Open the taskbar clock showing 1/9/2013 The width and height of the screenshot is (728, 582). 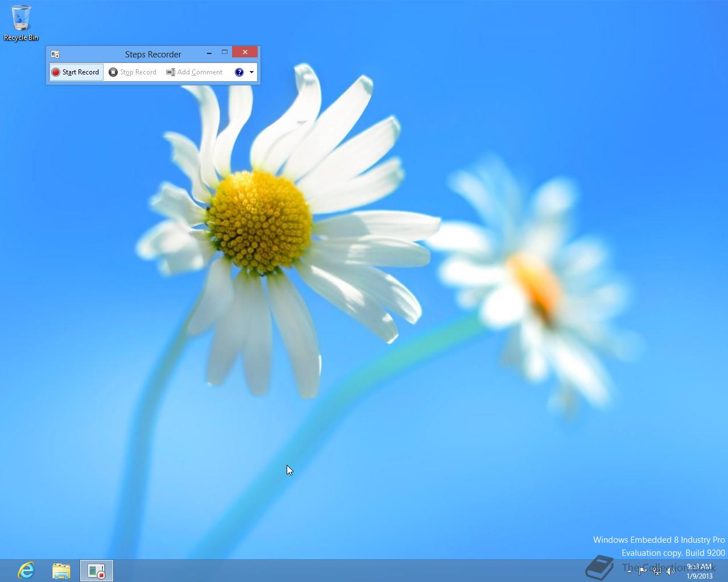point(699,571)
